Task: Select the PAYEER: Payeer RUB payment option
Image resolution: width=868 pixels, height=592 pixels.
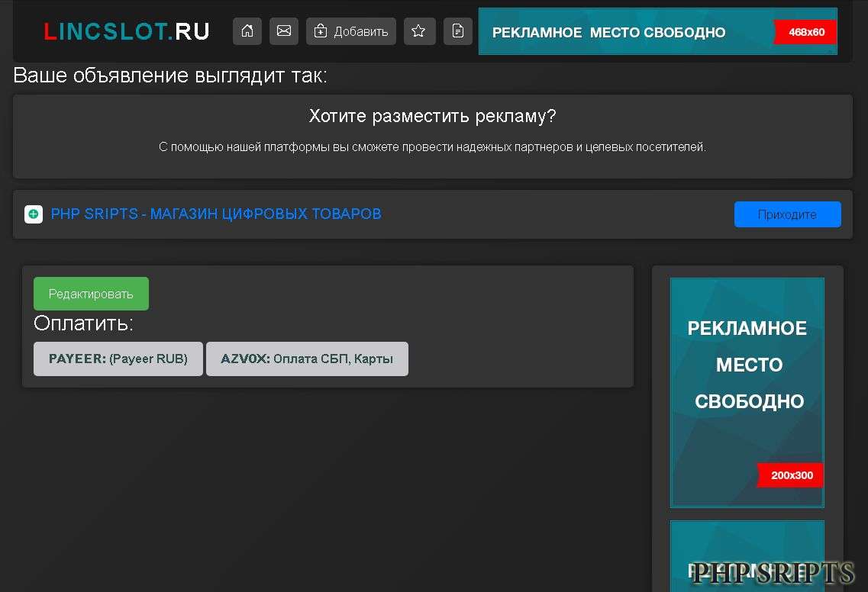Action: tap(118, 359)
